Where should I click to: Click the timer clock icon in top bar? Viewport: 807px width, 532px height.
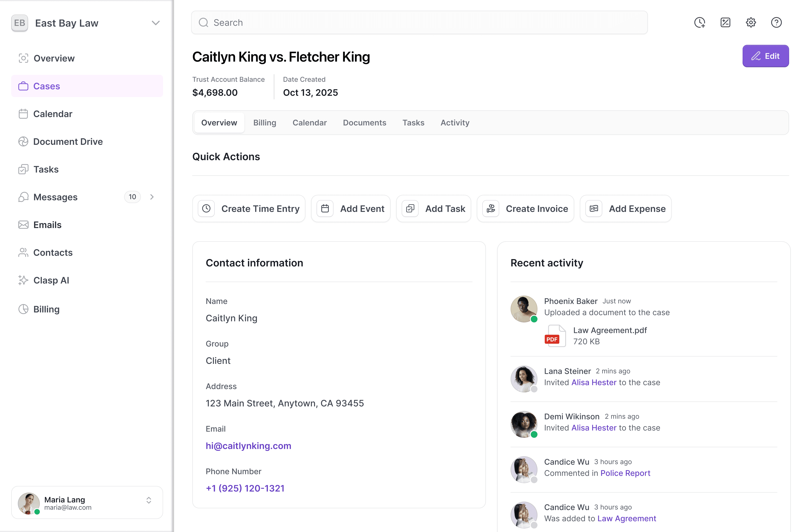pyautogui.click(x=699, y=23)
